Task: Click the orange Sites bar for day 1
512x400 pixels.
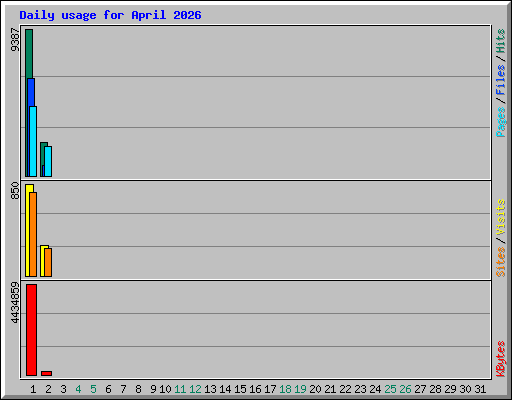Action: (33, 234)
